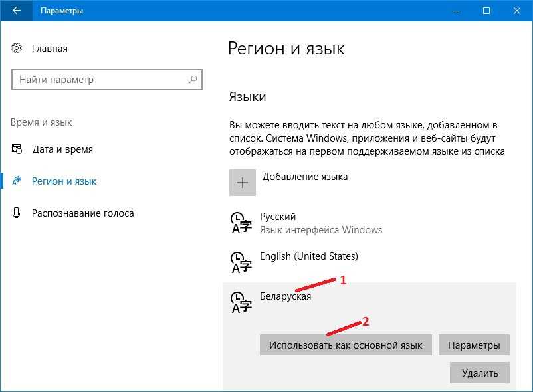Image resolution: width=533 pixels, height=392 pixels.
Task: Click the magnifier icon in search box
Action: click(x=193, y=80)
